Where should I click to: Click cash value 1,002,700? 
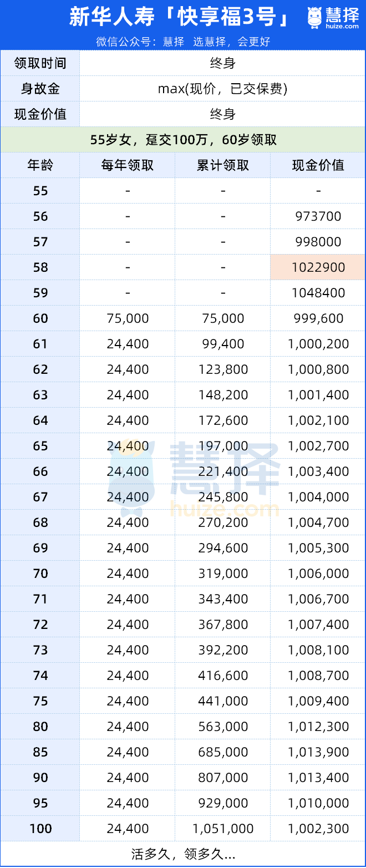318,446
